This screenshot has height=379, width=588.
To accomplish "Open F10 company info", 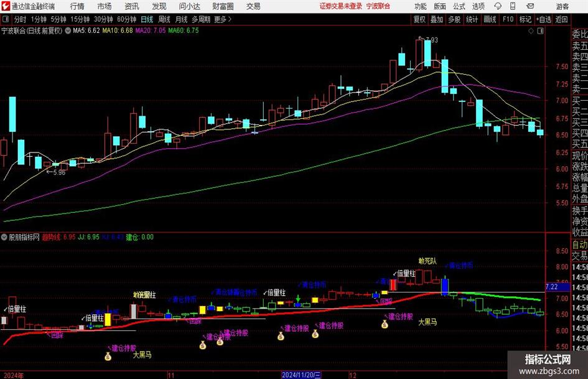I will click(508, 19).
